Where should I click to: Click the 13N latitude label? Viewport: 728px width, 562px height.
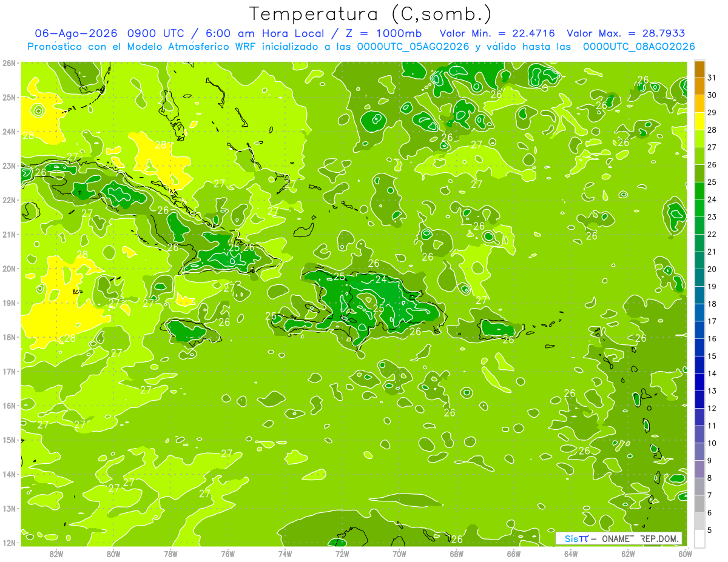coord(9,508)
